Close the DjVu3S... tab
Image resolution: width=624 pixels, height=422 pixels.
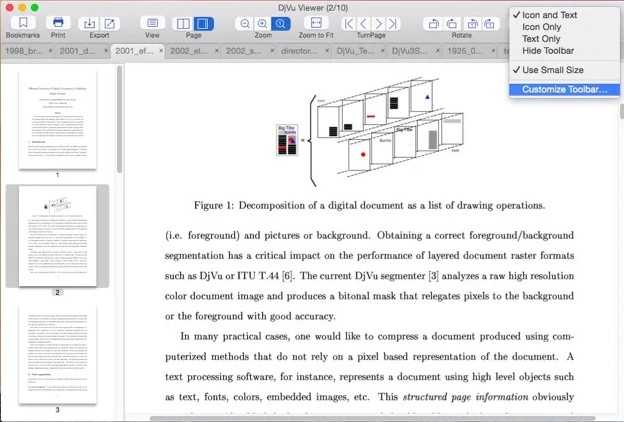[x=437, y=51]
